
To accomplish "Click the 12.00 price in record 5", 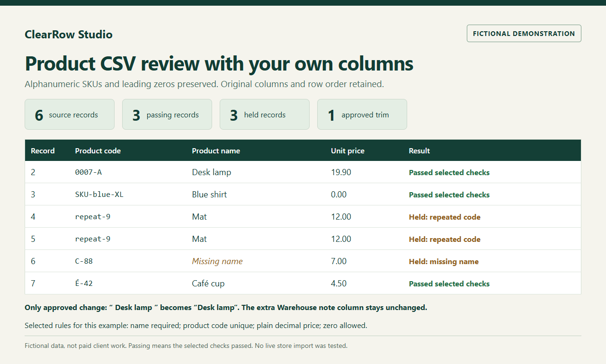I will click(x=341, y=239).
